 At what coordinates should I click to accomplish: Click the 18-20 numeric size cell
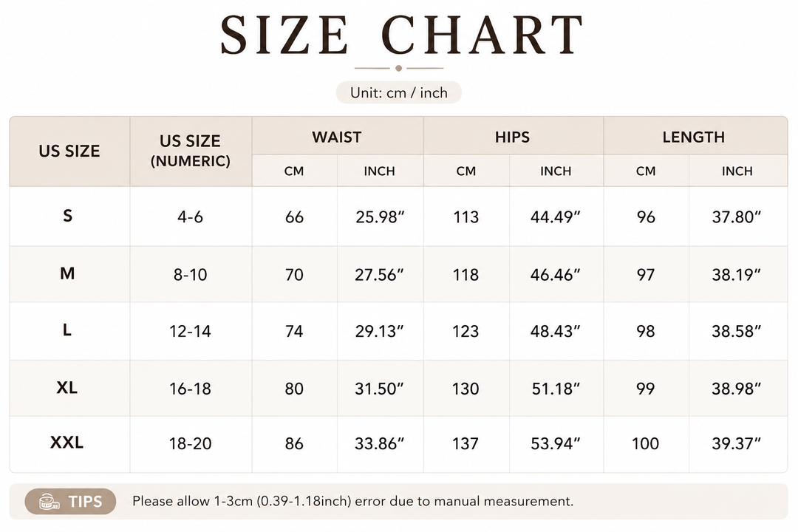tap(190, 443)
